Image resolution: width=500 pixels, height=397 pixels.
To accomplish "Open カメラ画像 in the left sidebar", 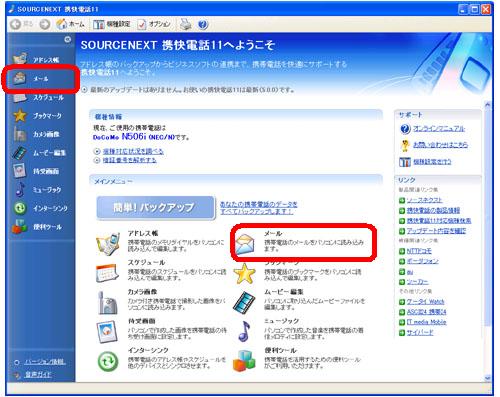I will (x=36, y=134).
